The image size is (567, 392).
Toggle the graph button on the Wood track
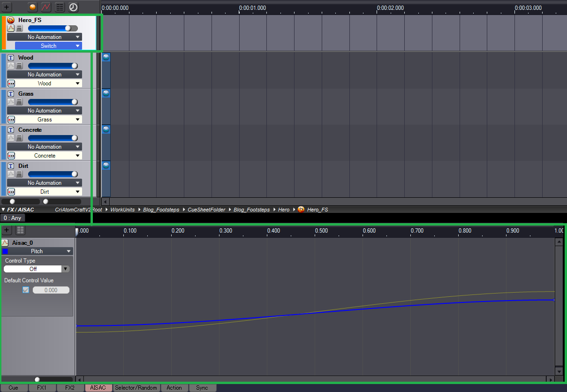coord(11,66)
